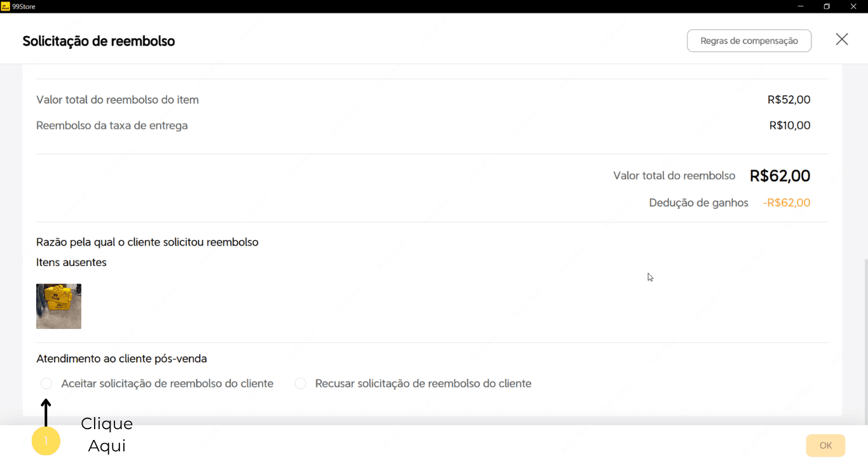Open Regras de compensação
Image resolution: width=868 pixels, height=459 pixels.
749,41
